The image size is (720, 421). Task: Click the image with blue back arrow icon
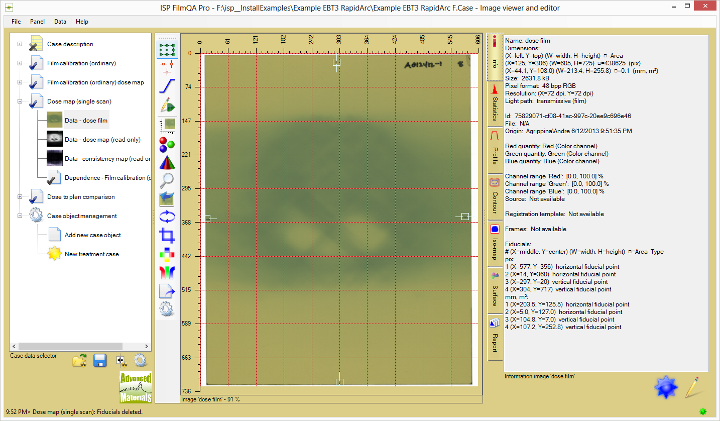[x=167, y=199]
